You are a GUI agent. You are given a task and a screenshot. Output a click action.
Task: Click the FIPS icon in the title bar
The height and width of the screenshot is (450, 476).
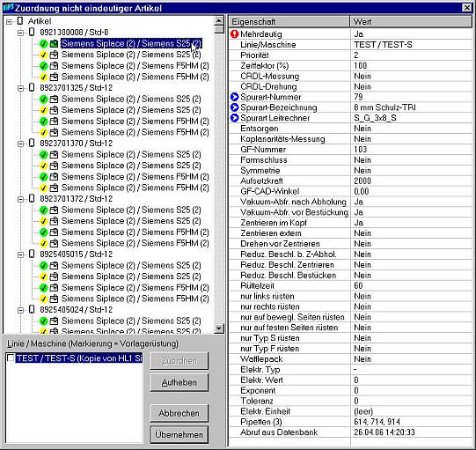pos(8,8)
